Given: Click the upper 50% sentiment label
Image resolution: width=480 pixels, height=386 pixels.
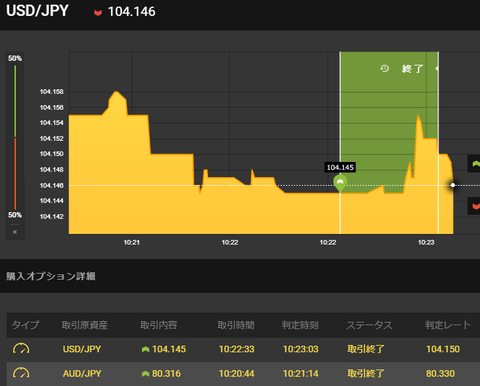Looking at the screenshot, I should 15,58.
